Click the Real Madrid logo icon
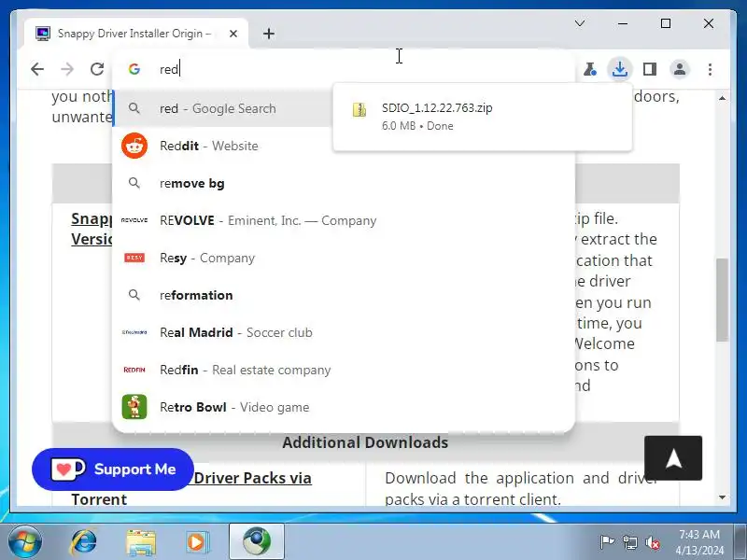747x560 pixels. [134, 332]
